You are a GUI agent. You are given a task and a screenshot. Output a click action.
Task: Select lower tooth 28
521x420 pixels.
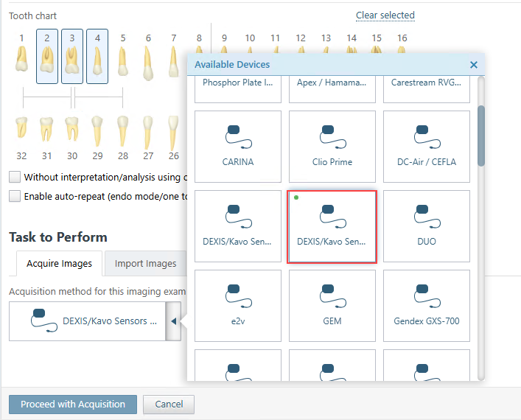[123, 138]
